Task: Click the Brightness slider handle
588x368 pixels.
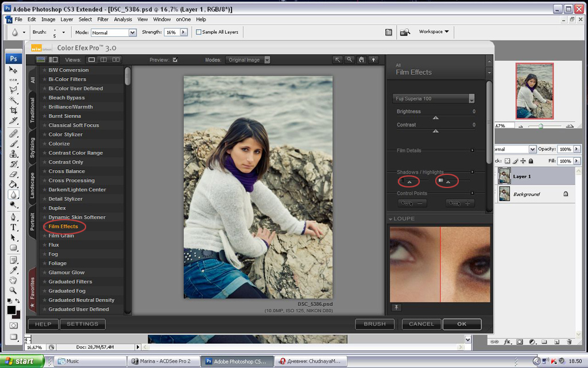Action: 435,117
